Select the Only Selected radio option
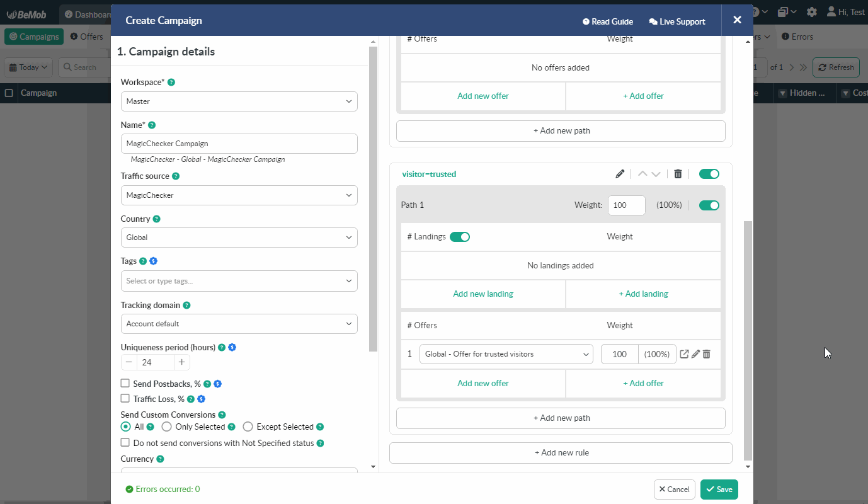The width and height of the screenshot is (868, 504). pos(167,427)
